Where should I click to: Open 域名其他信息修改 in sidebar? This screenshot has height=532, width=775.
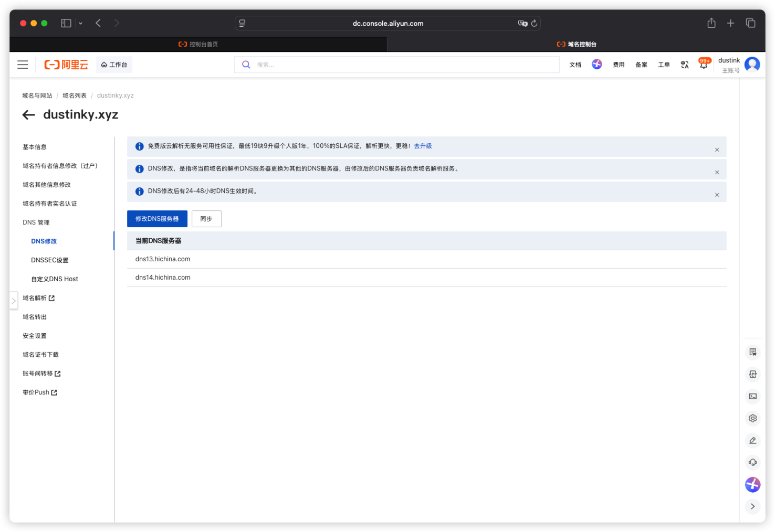(x=47, y=185)
